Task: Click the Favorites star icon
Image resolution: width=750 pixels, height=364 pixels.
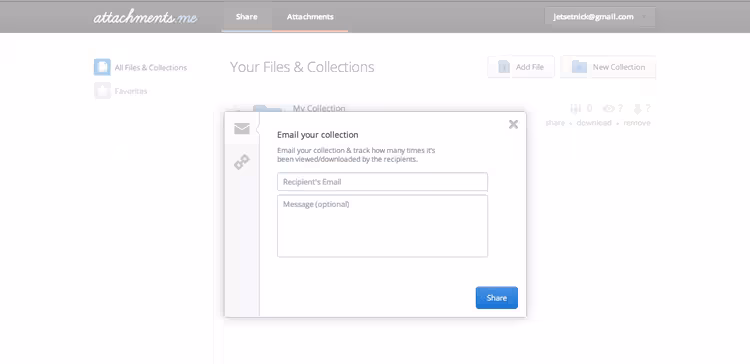Action: point(102,90)
